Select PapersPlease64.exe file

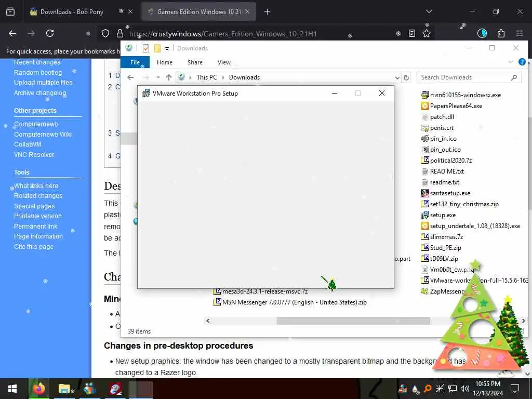coord(451,106)
